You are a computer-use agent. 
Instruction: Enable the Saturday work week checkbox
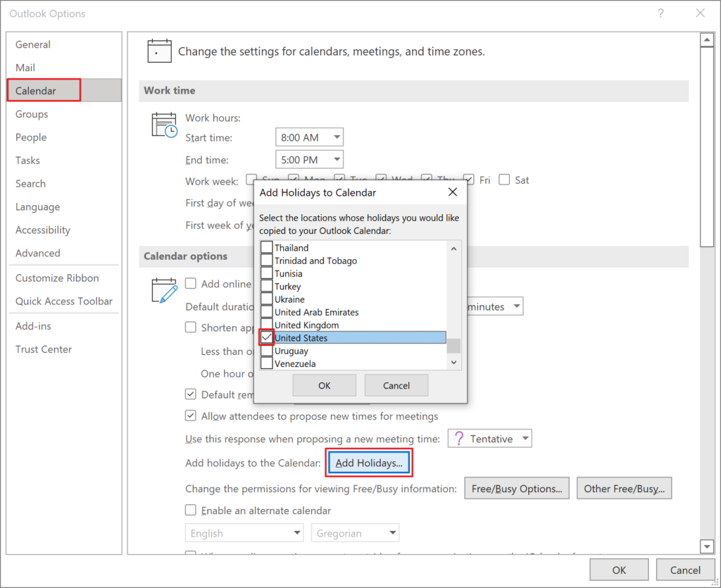click(x=503, y=180)
